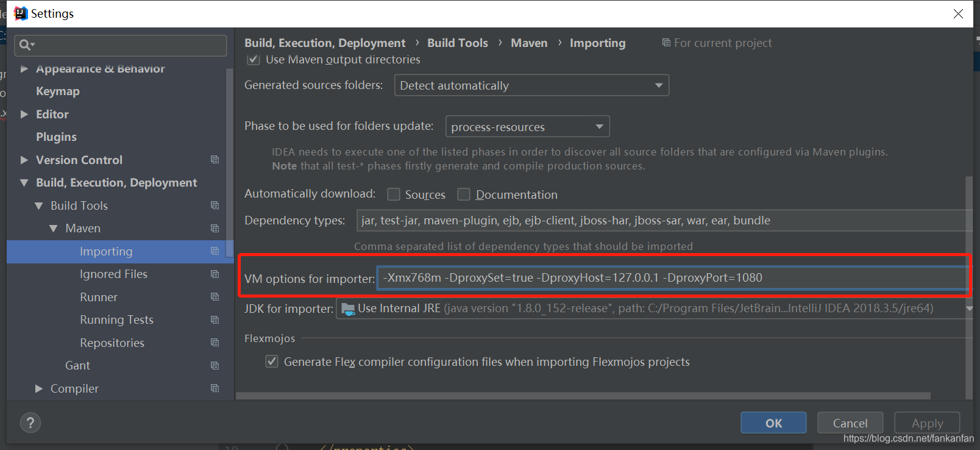
Task: Click the project-level icon beside Maven
Action: (x=215, y=228)
